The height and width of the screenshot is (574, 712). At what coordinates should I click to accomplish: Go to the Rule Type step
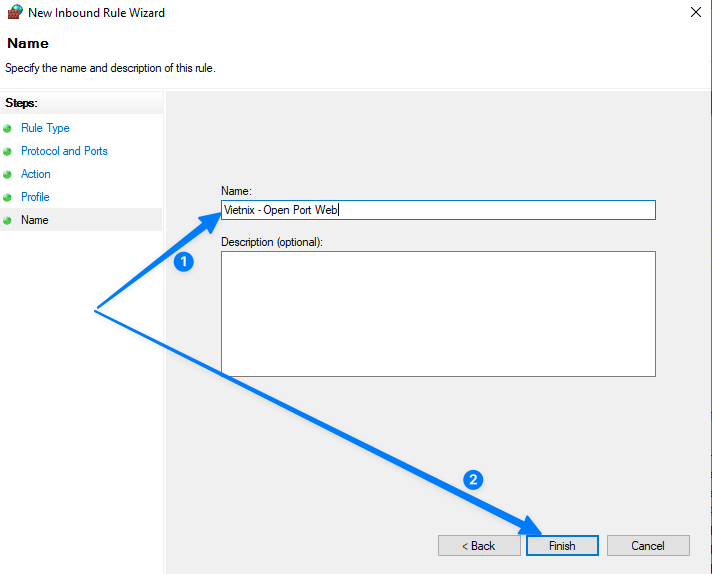click(x=45, y=128)
